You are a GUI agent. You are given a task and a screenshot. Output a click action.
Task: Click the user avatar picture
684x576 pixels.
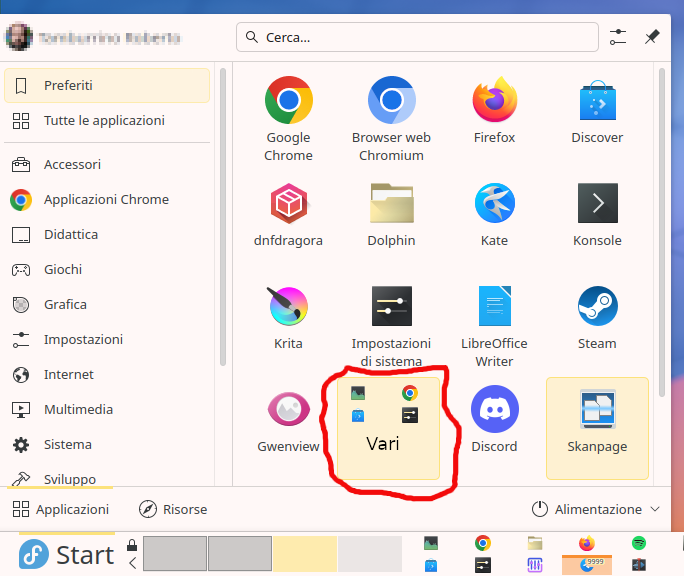tap(19, 37)
